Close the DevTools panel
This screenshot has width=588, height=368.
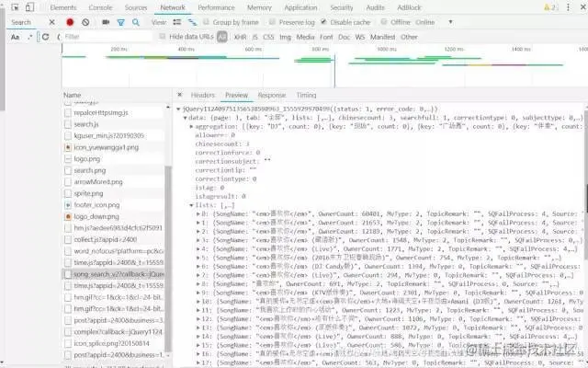coord(583,7)
